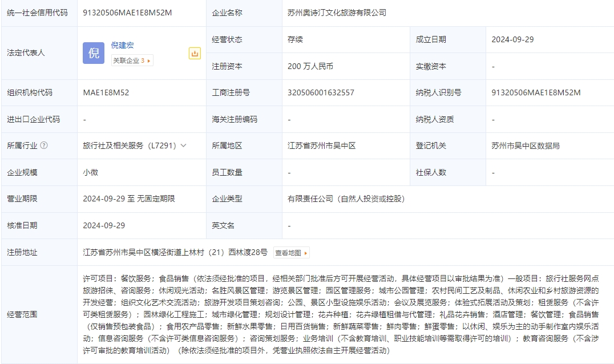Click the orange share/export icon beside 倪建宏

tap(195, 53)
